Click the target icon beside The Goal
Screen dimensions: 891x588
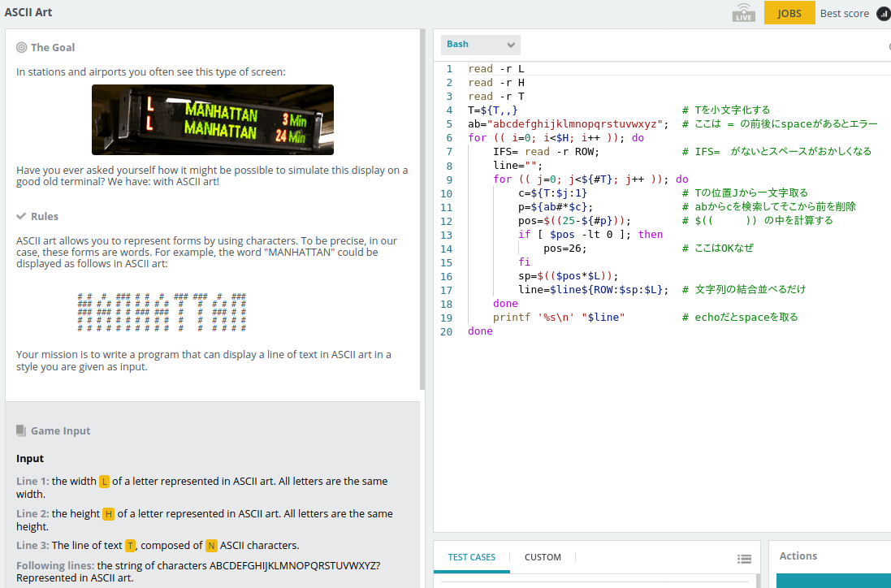[x=22, y=48]
